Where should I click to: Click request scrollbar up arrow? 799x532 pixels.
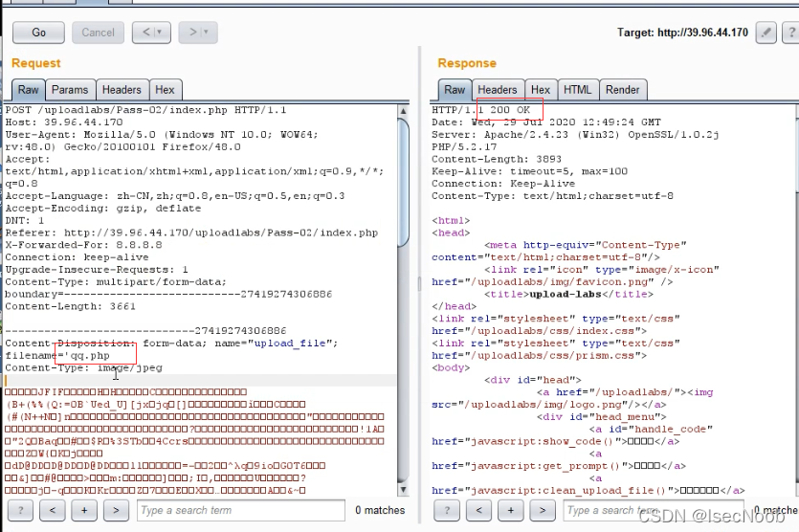[x=403, y=111]
